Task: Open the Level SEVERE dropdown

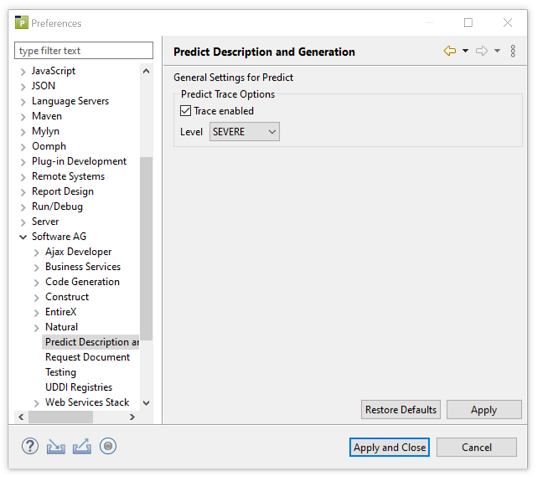Action: tap(244, 131)
